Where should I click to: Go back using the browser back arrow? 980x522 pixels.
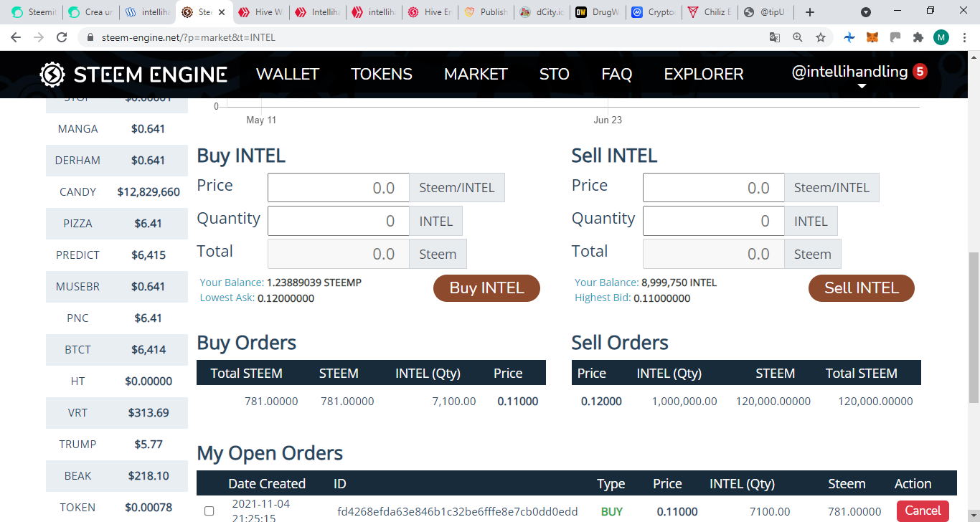(x=17, y=37)
